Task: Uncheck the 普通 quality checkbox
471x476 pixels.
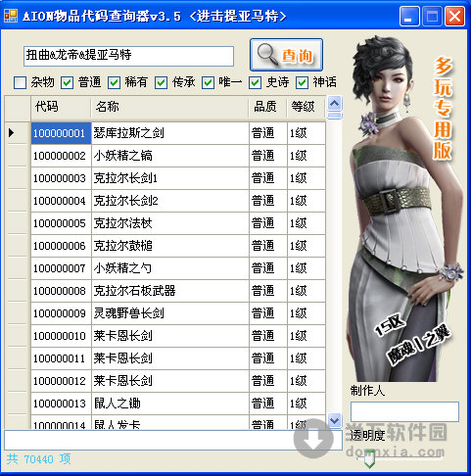Action: pyautogui.click(x=67, y=82)
